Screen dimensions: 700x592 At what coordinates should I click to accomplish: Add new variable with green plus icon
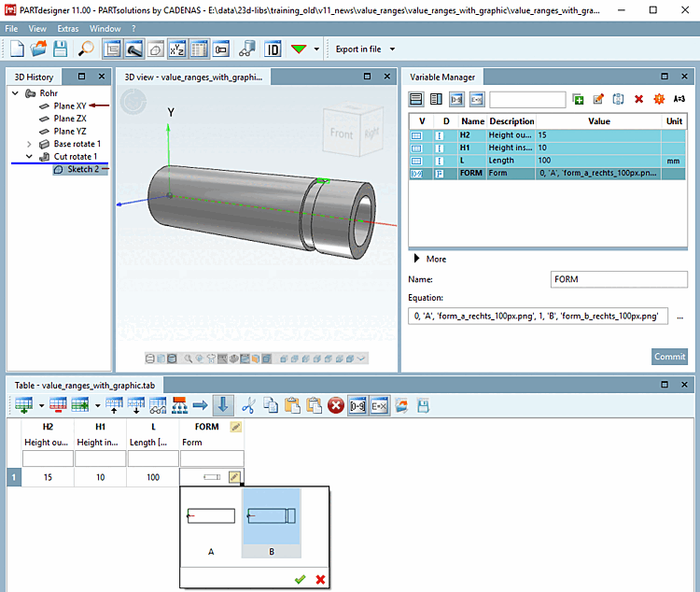tap(579, 99)
